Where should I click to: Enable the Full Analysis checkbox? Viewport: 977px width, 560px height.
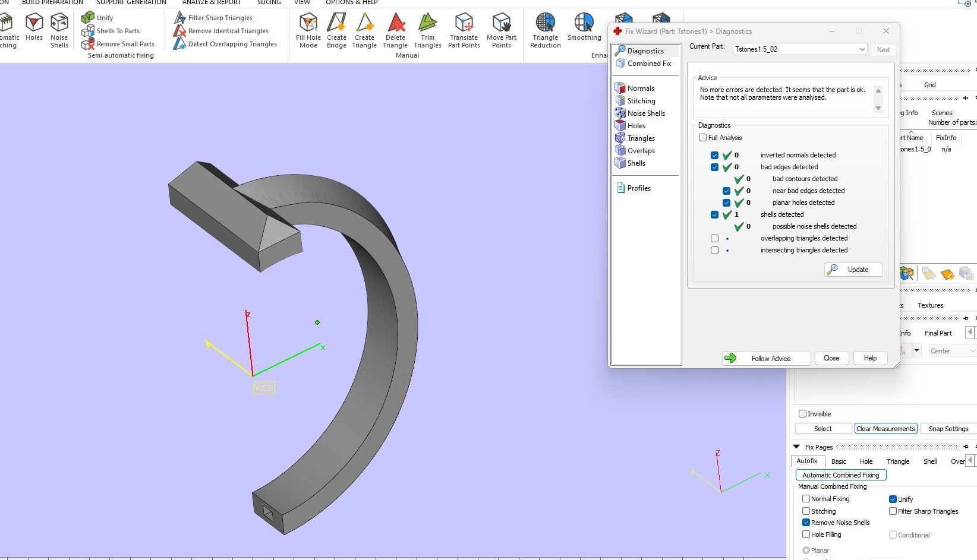point(703,138)
